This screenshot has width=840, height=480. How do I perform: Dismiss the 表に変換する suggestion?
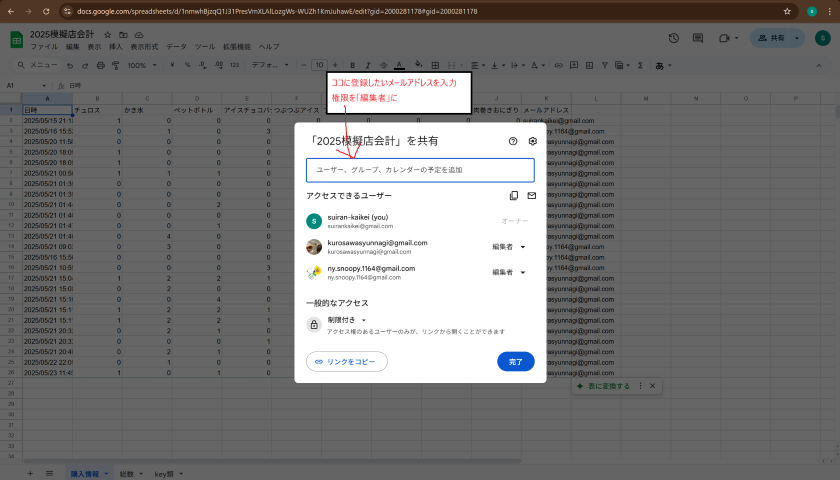coord(652,386)
